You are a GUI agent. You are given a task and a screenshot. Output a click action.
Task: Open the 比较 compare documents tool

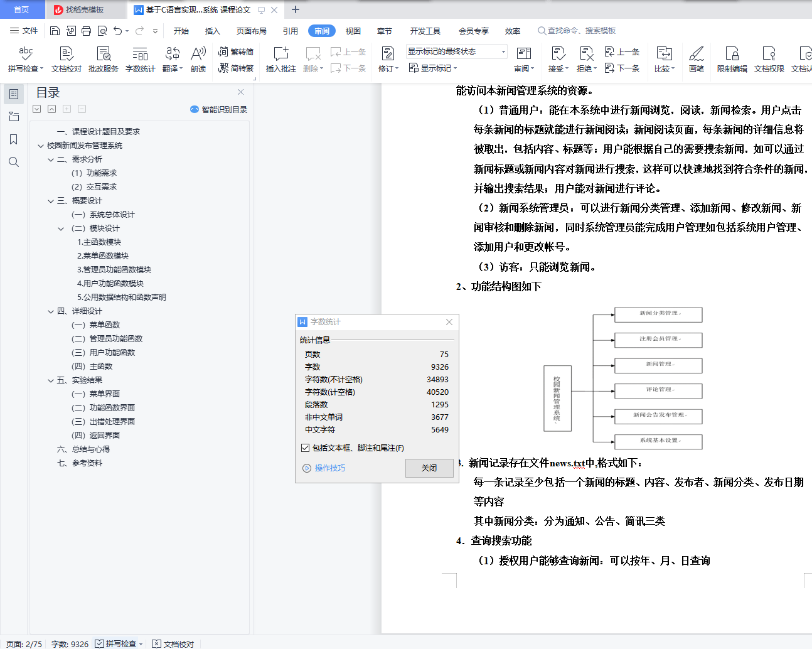point(664,60)
